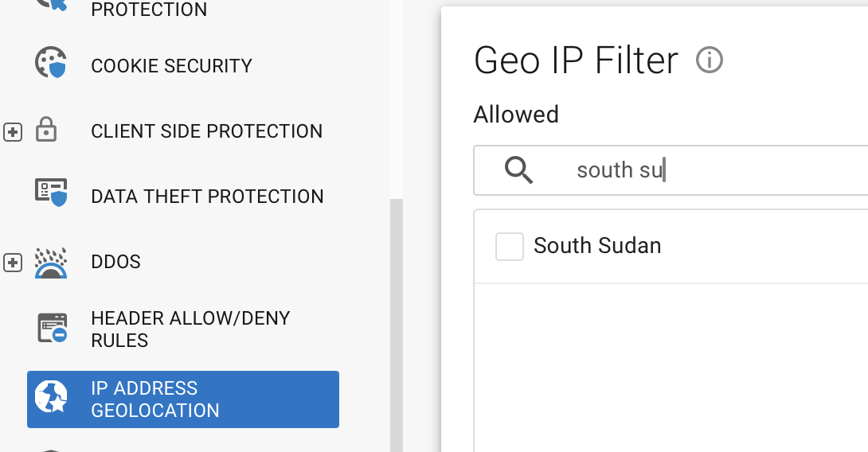This screenshot has width=868, height=452.
Task: Expand the Client Side Protection tree node
Action: (x=13, y=132)
